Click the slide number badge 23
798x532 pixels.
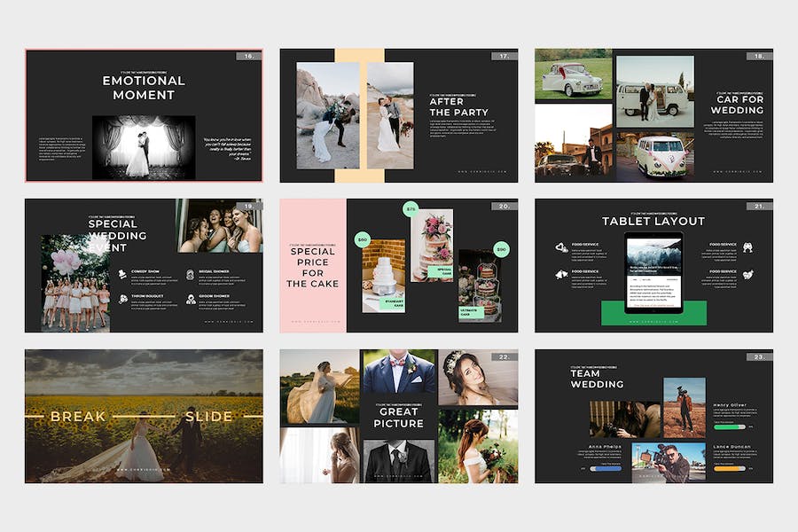click(x=759, y=356)
